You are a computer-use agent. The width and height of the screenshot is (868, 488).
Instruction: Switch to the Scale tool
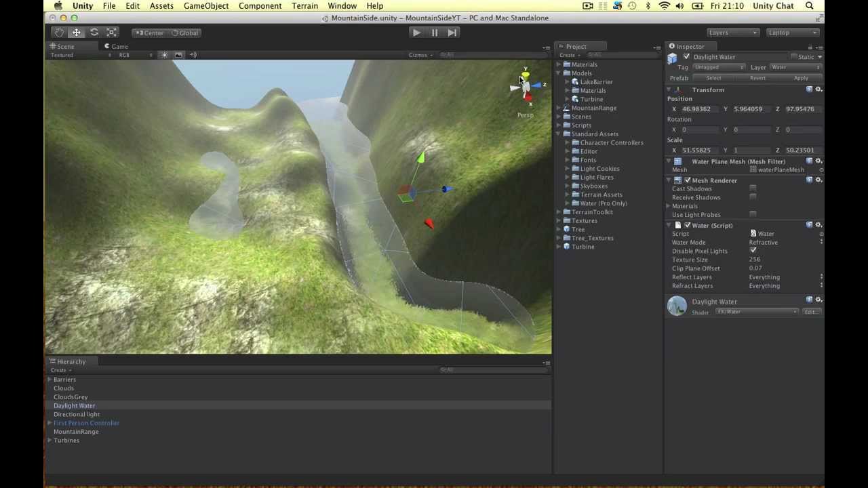click(x=111, y=32)
